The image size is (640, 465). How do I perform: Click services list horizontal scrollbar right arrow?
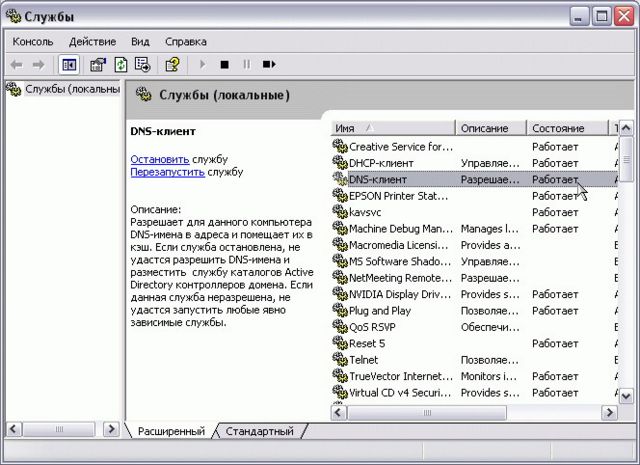(x=609, y=412)
